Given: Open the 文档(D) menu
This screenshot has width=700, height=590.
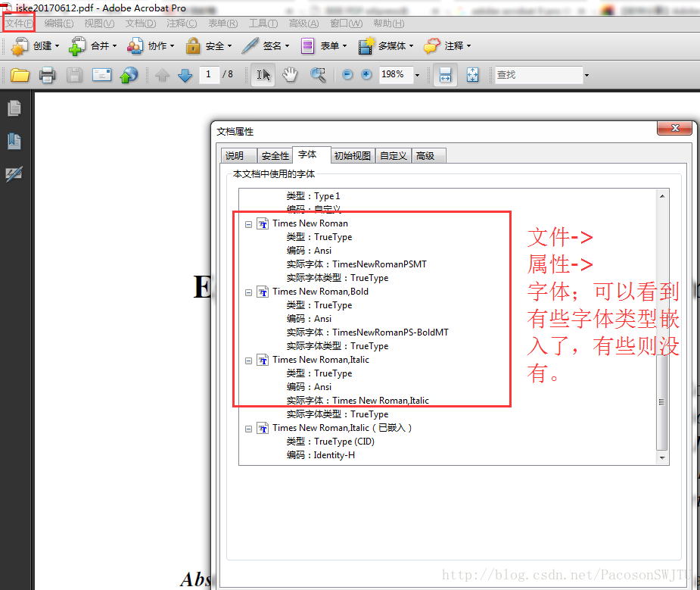Looking at the screenshot, I should (x=141, y=23).
